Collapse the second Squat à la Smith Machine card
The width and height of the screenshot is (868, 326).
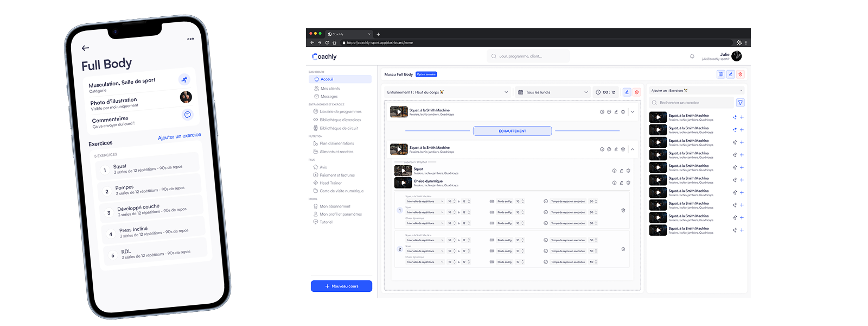[633, 149]
